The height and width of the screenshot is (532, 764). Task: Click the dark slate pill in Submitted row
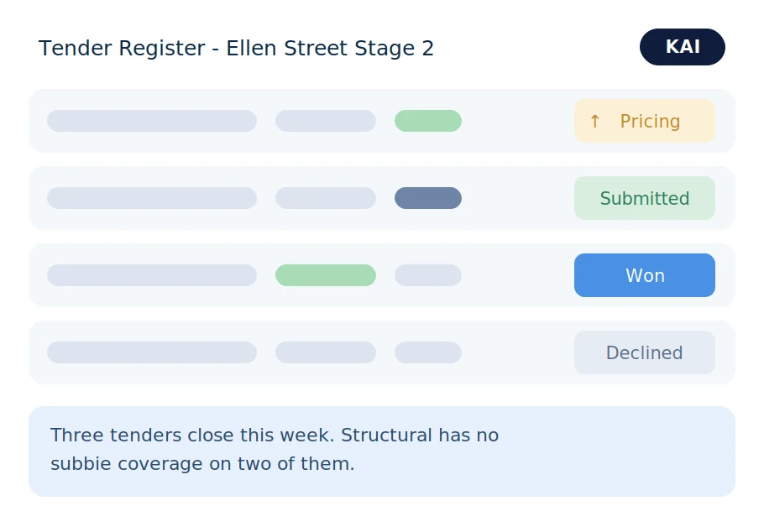click(428, 198)
